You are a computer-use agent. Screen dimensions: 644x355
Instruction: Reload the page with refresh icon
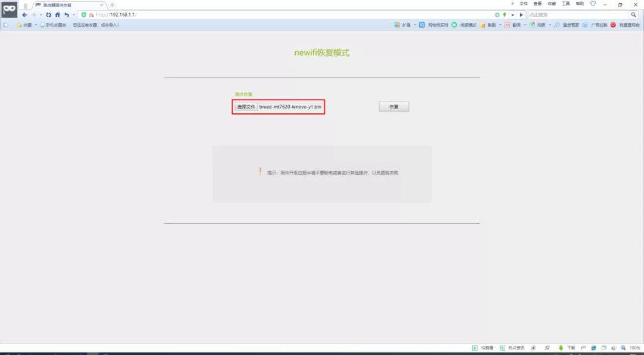[48, 15]
